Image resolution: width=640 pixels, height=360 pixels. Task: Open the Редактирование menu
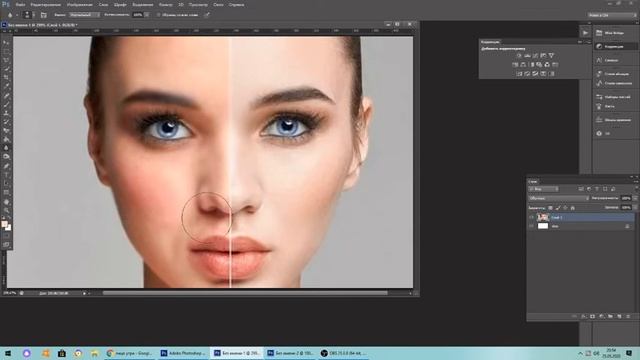(x=46, y=4)
